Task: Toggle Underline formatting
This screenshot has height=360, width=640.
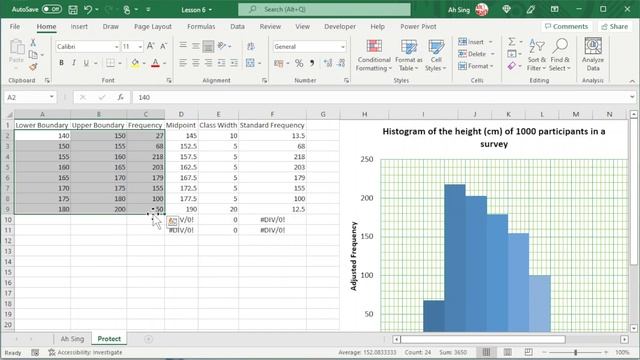Action: coord(86,63)
